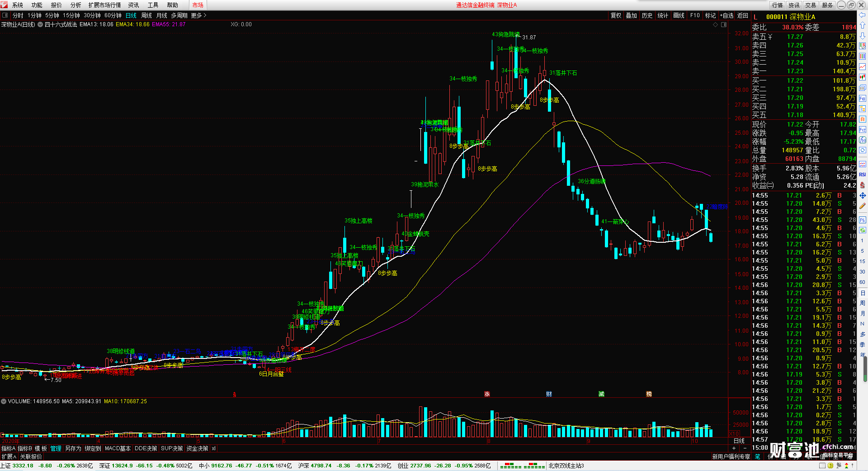The image size is (868, 471).
Task: Open the f(x) formula icon
Action: click(x=863, y=140)
